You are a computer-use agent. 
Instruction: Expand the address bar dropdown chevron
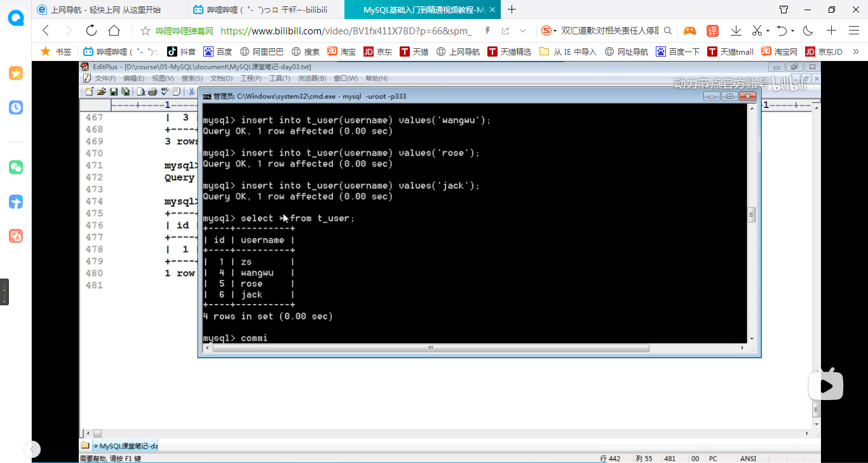pos(522,31)
